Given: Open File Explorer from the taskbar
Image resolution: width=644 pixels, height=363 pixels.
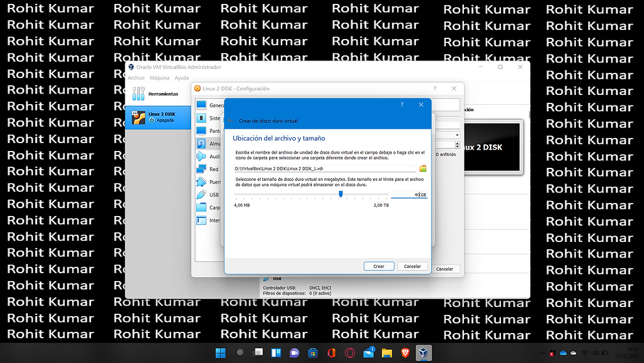Looking at the screenshot, I should pyautogui.click(x=387, y=353).
